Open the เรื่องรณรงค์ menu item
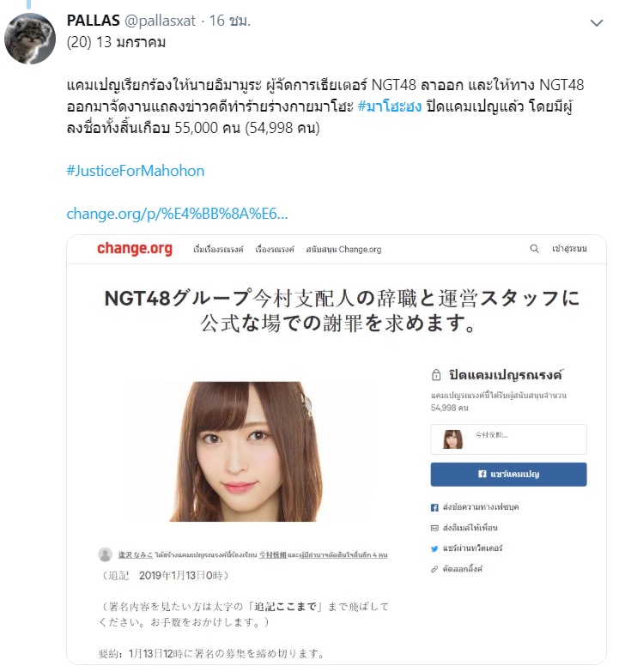This screenshot has width=625, height=672. (x=275, y=249)
